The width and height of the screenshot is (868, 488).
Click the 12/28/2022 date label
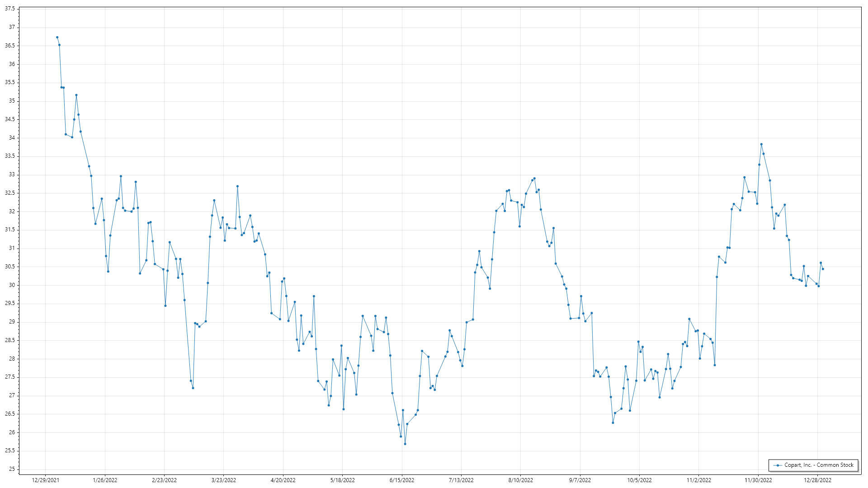(817, 480)
